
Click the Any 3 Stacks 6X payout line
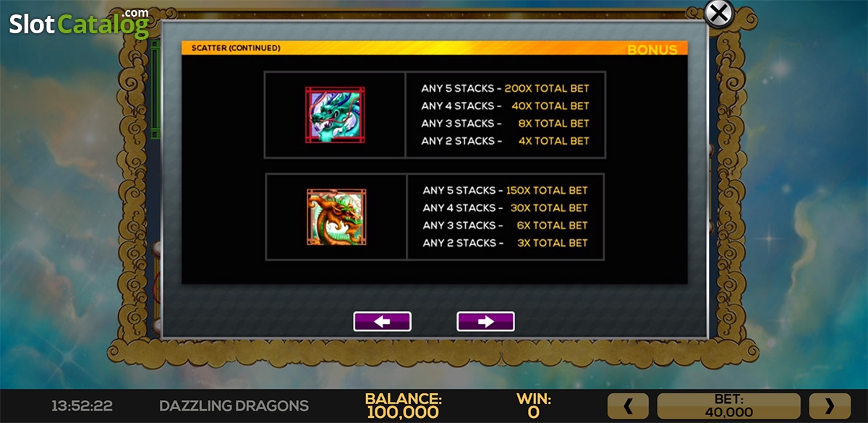(506, 225)
